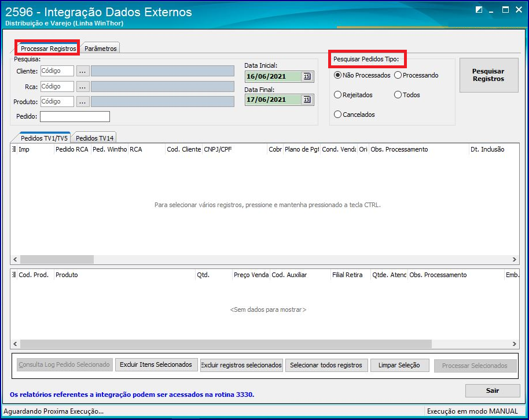Sort by Produto column header
Image resolution: width=529 pixels, height=420 pixels.
pos(125,275)
